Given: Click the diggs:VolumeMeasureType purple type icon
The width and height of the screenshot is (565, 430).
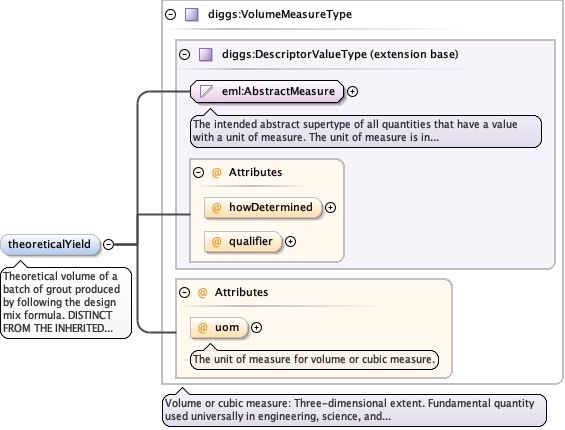Looking at the screenshot, I should [x=192, y=15].
